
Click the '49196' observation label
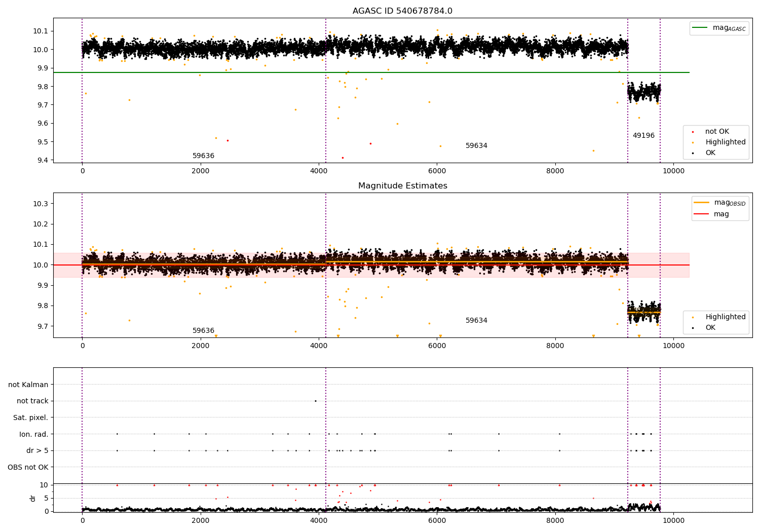tap(643, 136)
